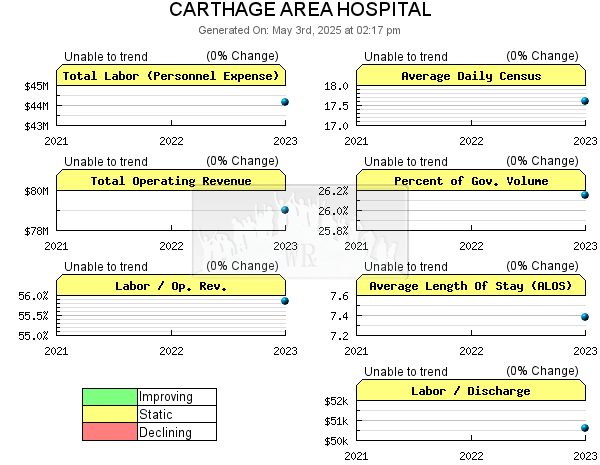Click 'Unable to trend' above Total Labor chart
Screen dimensions: 600x465
[x=106, y=57]
